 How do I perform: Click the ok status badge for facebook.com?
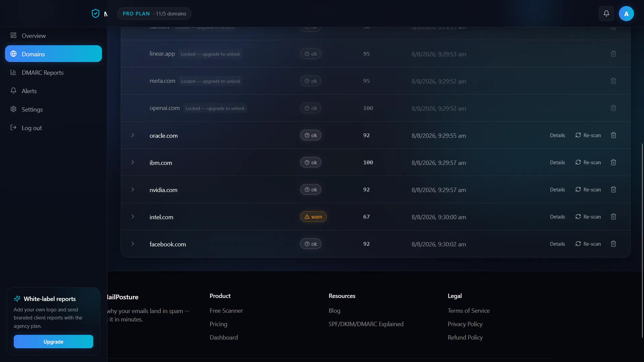311,244
